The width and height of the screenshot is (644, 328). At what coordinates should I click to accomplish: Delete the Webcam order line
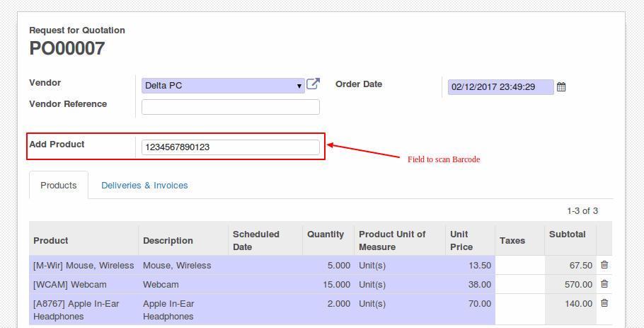[x=604, y=283]
